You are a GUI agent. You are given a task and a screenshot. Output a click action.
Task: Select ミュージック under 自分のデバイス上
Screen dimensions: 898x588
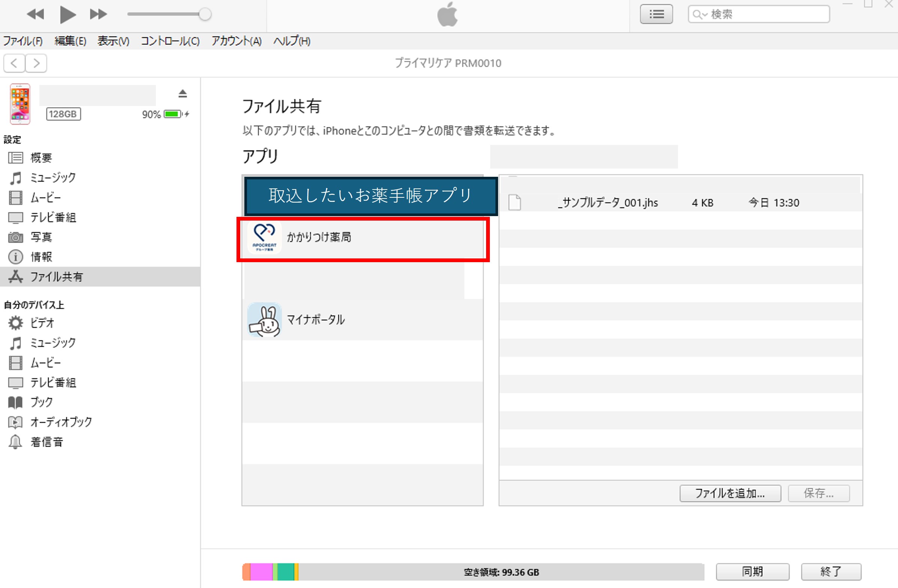[x=100, y=343]
